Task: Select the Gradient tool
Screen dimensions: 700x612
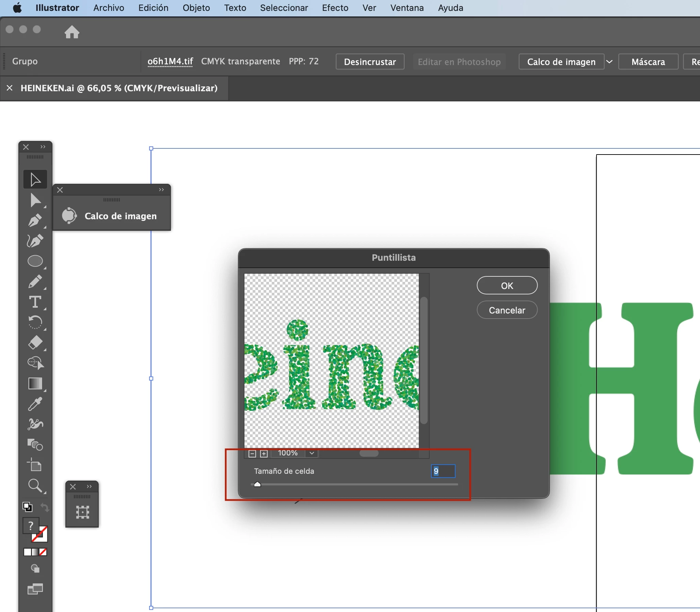Action: [x=35, y=383]
